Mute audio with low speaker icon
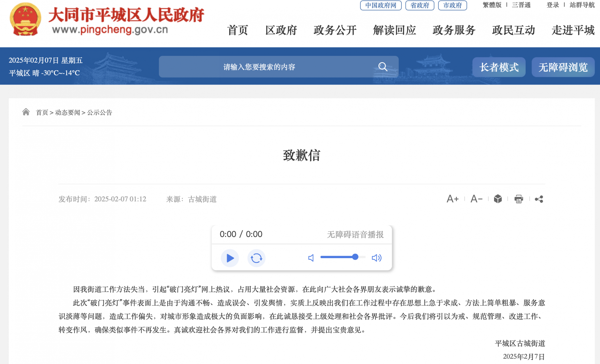Image resolution: width=600 pixels, height=364 pixels. coord(311,258)
